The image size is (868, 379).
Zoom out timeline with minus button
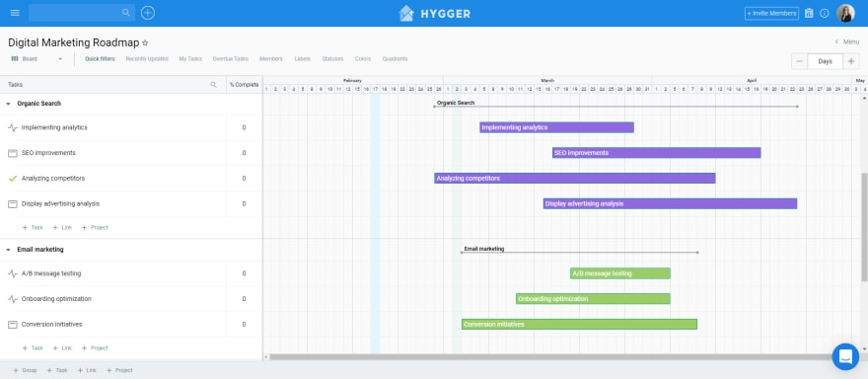click(799, 61)
